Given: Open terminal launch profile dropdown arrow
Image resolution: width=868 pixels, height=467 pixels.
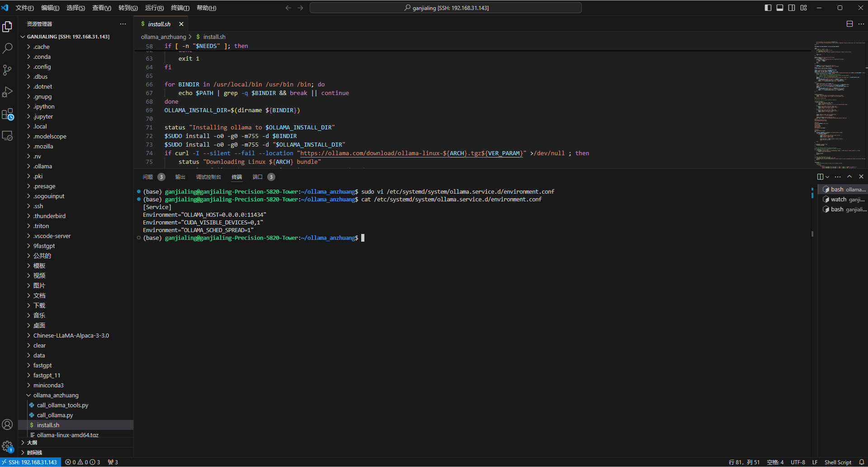Looking at the screenshot, I should pos(827,176).
